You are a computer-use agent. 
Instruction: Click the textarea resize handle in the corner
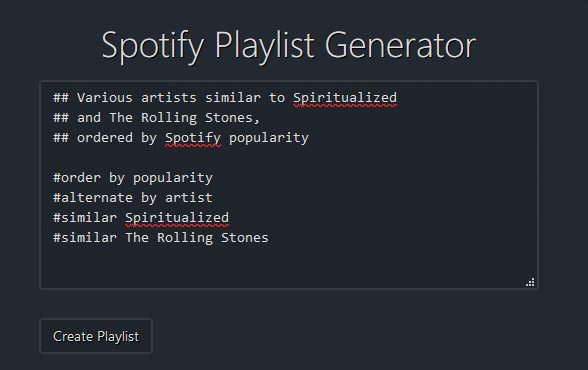(x=530, y=282)
